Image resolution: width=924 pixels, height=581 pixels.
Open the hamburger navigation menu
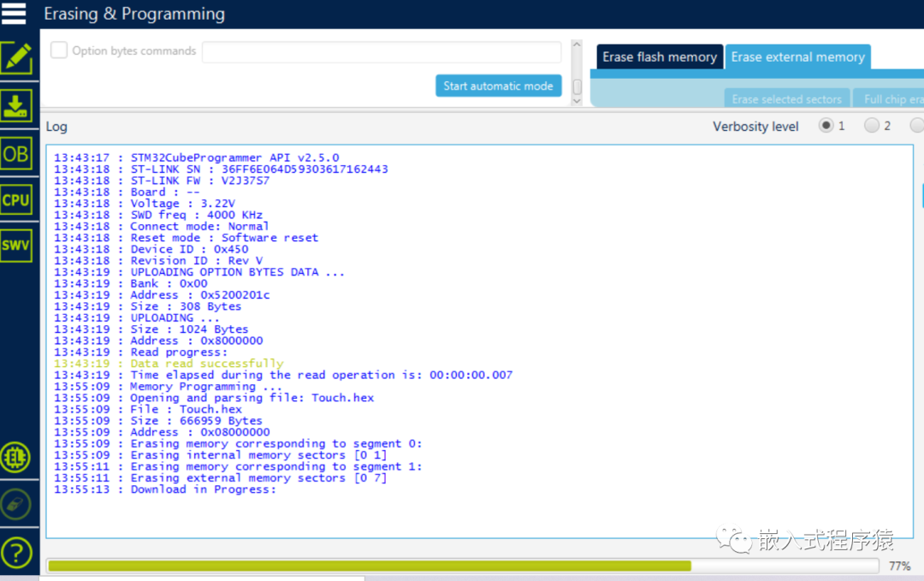[x=14, y=13]
